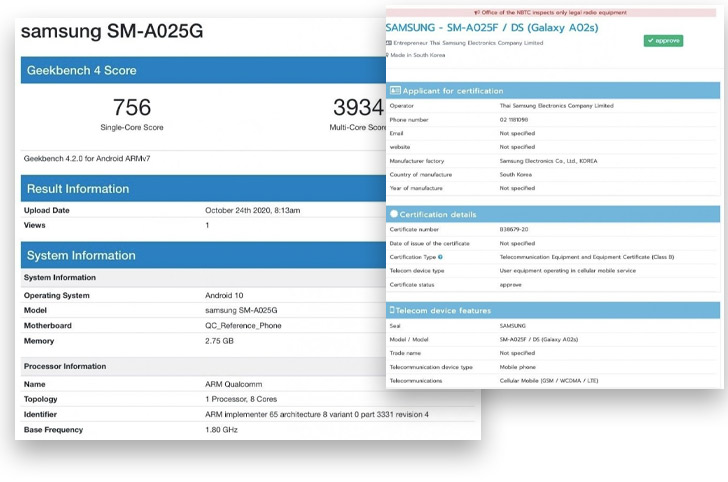Open the SAMSUNG - SM-A025F / DS title link
This screenshot has height=482, width=728.
click(x=491, y=27)
